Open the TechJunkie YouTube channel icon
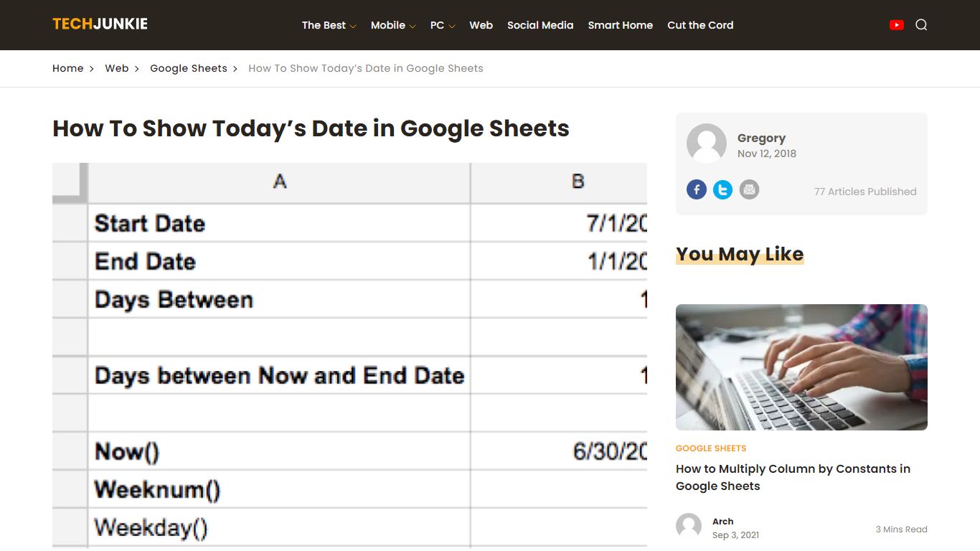 [896, 25]
